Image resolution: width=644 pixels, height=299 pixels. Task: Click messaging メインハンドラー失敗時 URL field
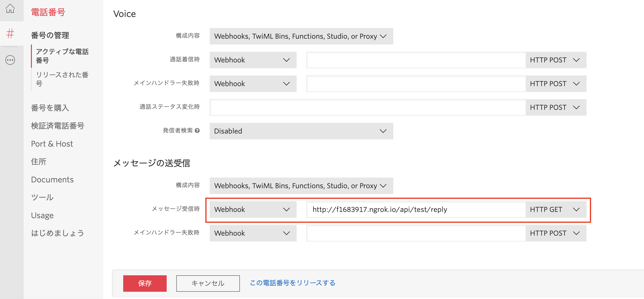tap(416, 233)
